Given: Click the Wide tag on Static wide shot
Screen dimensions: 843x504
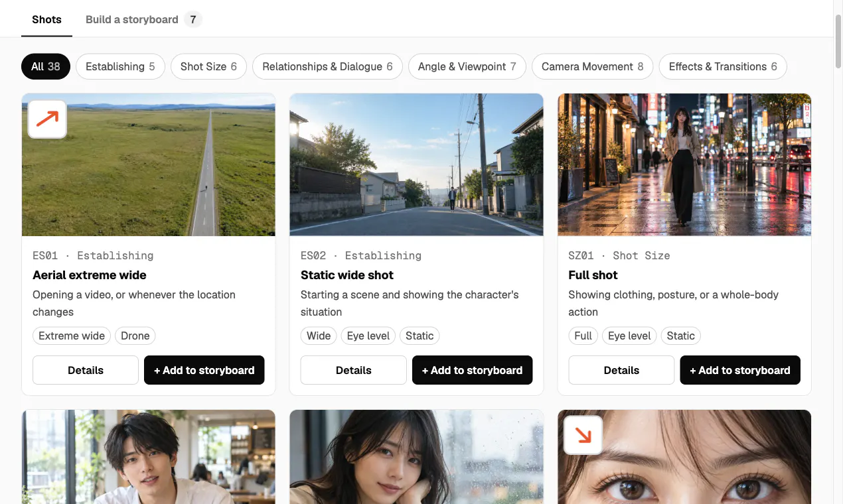Looking at the screenshot, I should [319, 336].
